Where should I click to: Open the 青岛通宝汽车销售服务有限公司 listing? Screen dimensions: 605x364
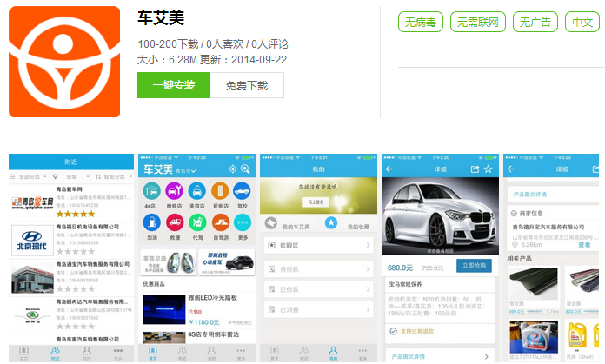(x=71, y=277)
